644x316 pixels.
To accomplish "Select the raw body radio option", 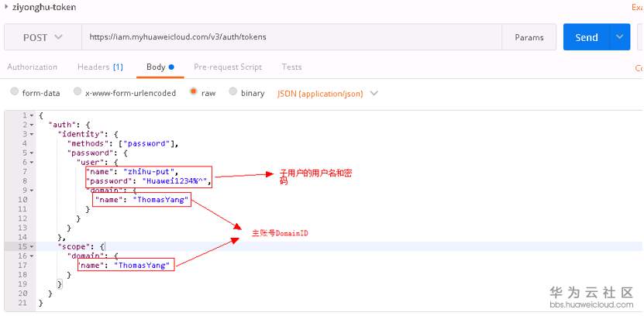I will click(194, 92).
